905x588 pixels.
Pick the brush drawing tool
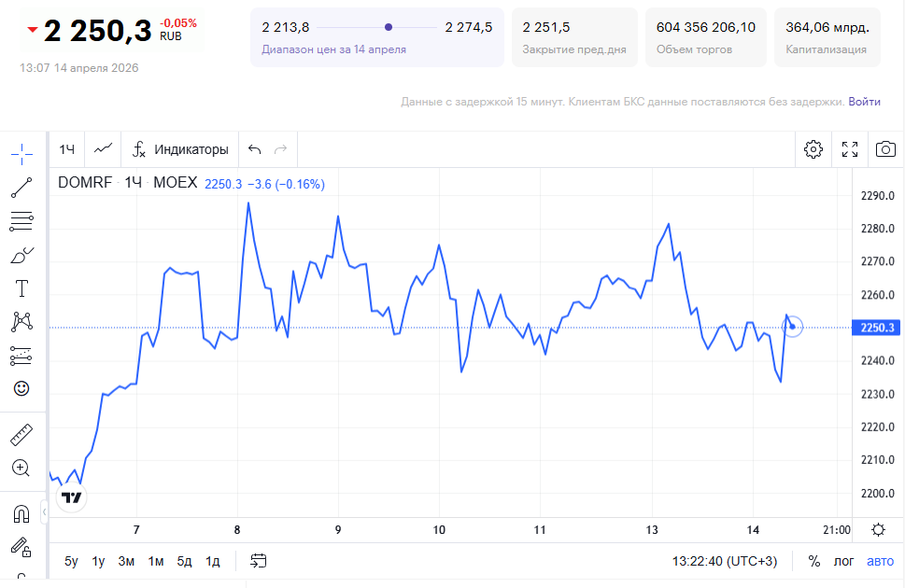(x=21, y=254)
